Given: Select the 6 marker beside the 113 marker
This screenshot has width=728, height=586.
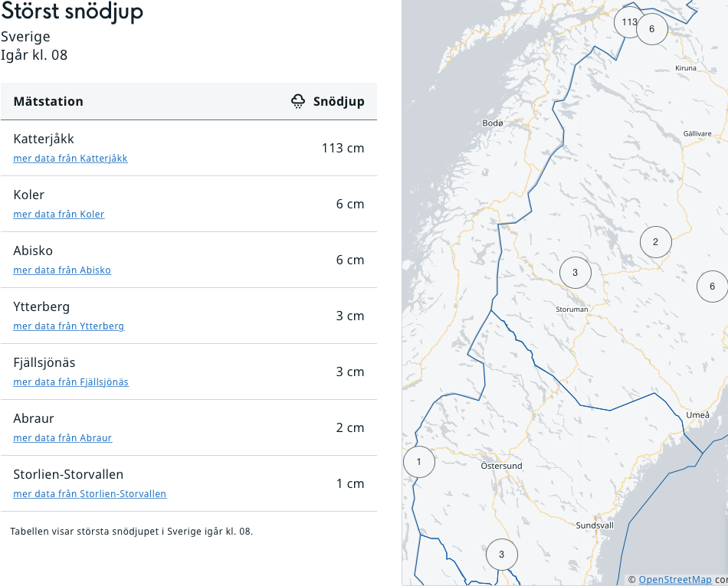Looking at the screenshot, I should 652,29.
